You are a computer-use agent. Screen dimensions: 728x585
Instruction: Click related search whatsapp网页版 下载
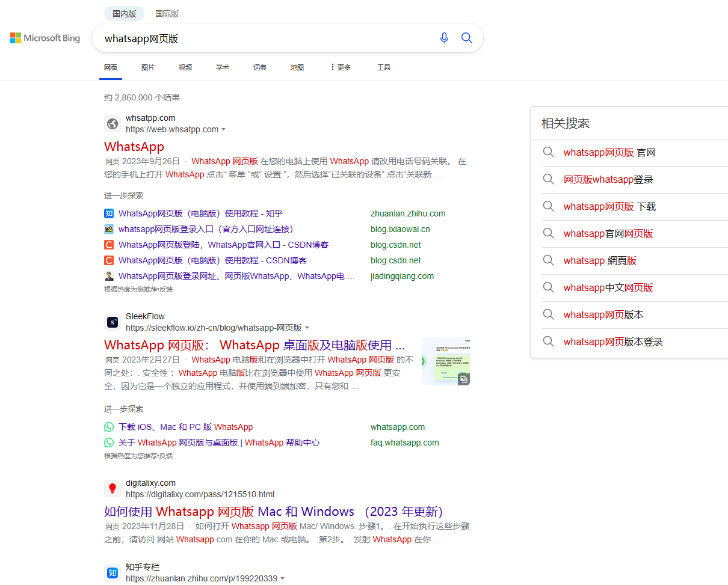coord(609,207)
